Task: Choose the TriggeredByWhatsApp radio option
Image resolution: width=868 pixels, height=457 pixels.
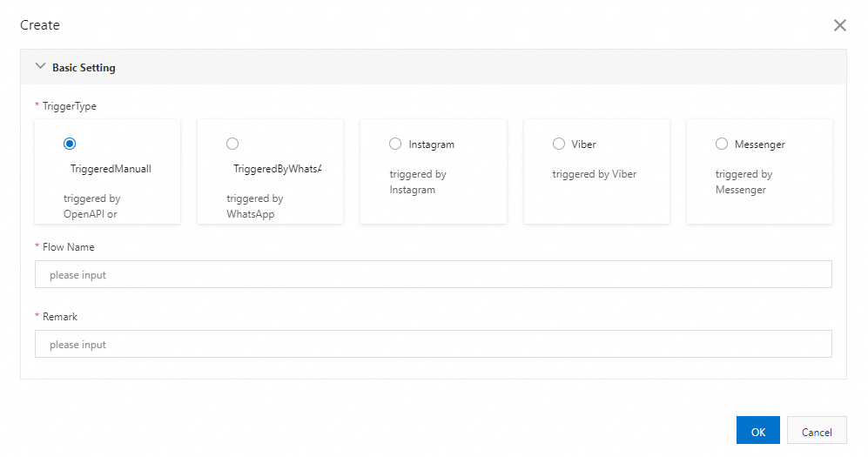Action: [232, 144]
